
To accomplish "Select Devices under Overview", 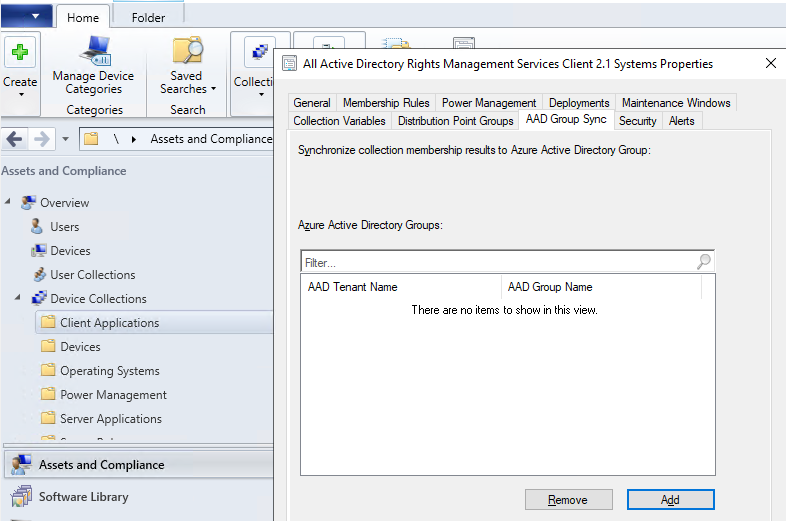I will [70, 251].
